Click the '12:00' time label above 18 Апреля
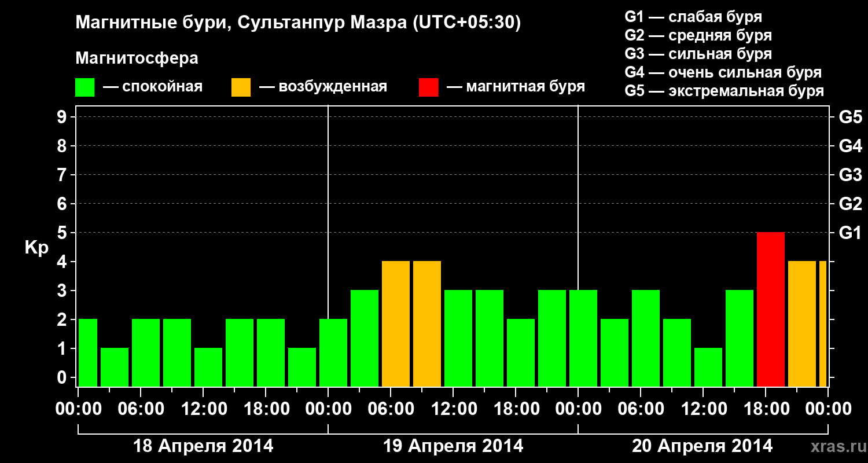The image size is (868, 463). [x=204, y=409]
